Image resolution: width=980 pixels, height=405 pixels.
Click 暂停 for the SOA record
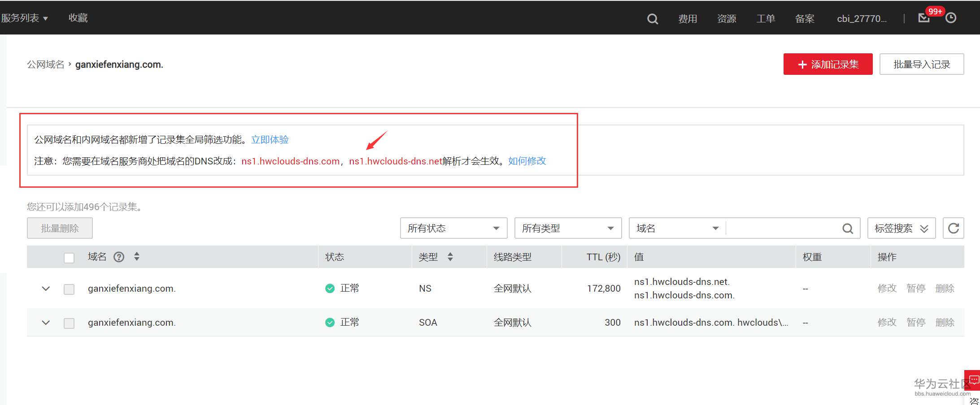915,323
